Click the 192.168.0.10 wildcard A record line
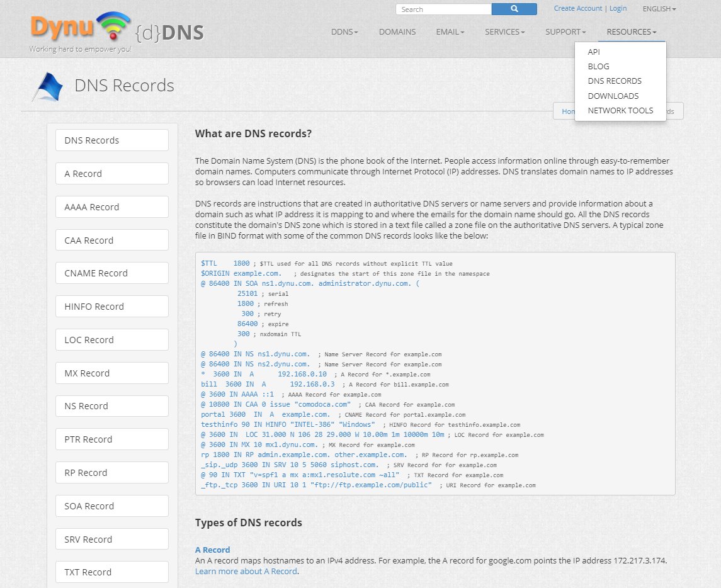 point(315,374)
